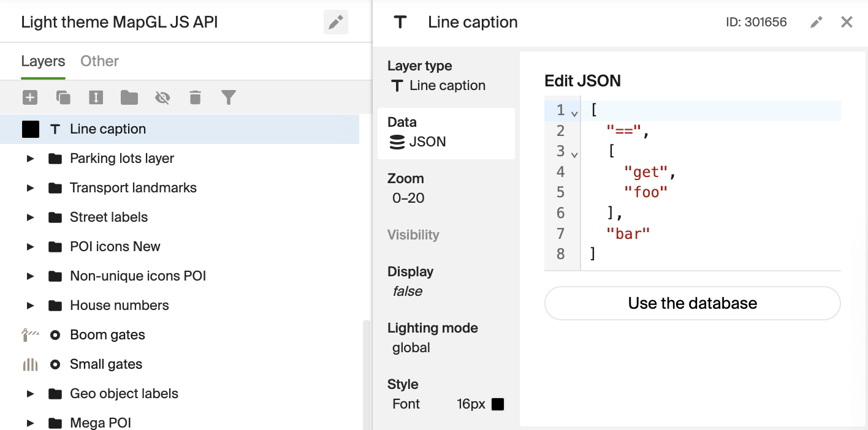The width and height of the screenshot is (868, 430).
Task: Edit style name with pencil icon
Action: pyautogui.click(x=335, y=23)
